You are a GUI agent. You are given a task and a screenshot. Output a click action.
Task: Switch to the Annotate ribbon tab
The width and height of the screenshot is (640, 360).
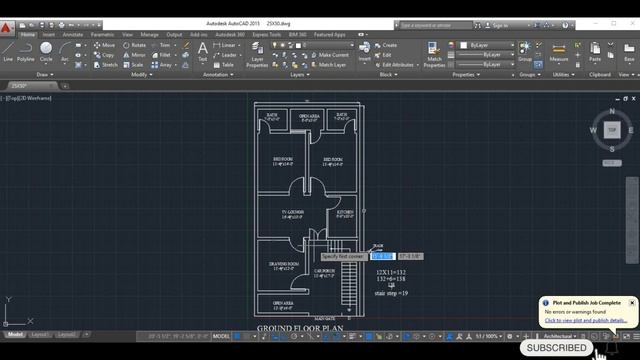73,35
